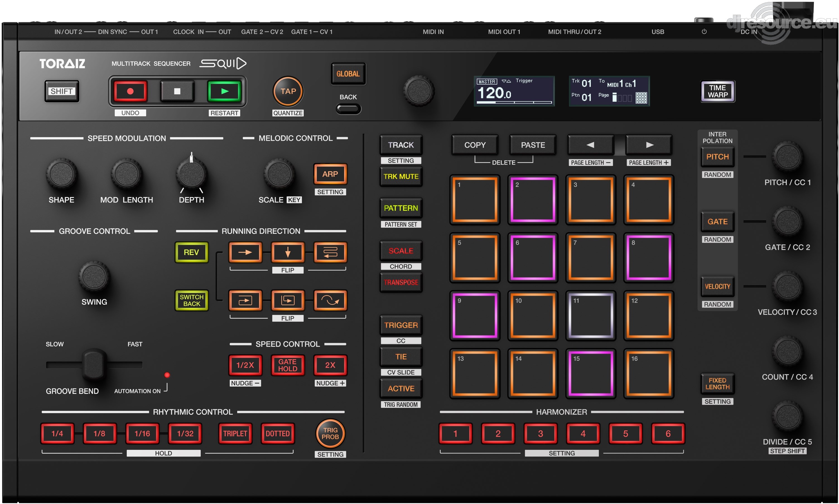Select the TRK MUTE mode button

pyautogui.click(x=401, y=177)
